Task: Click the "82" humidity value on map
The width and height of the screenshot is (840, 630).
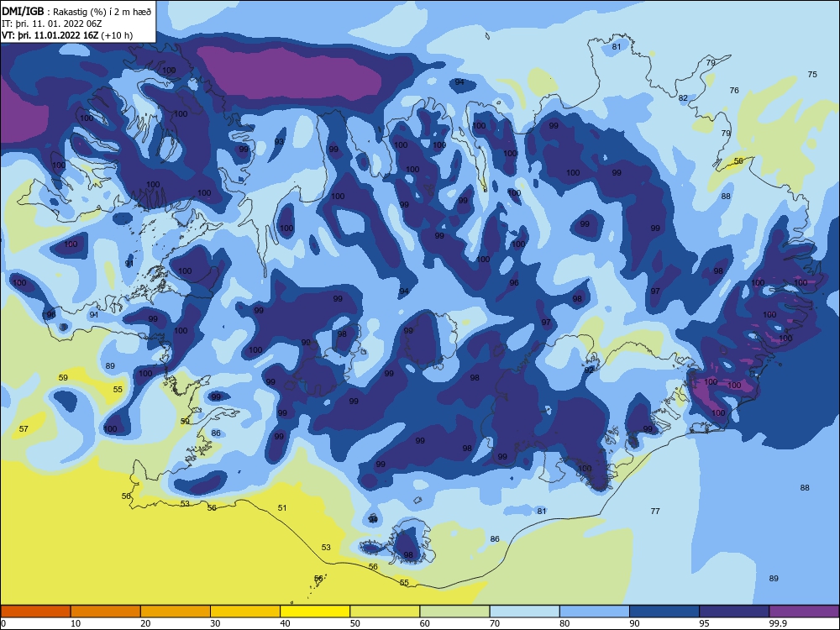Action: tap(682, 98)
